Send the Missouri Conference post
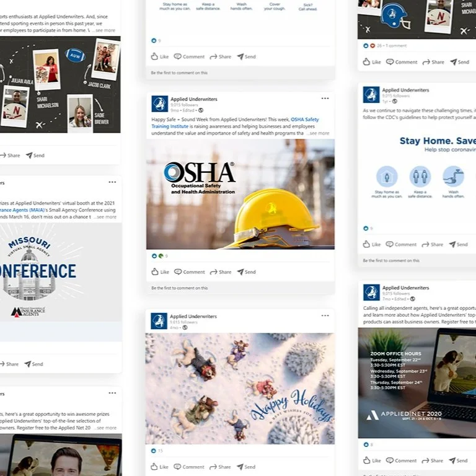This screenshot has height=476, width=476. (33, 364)
